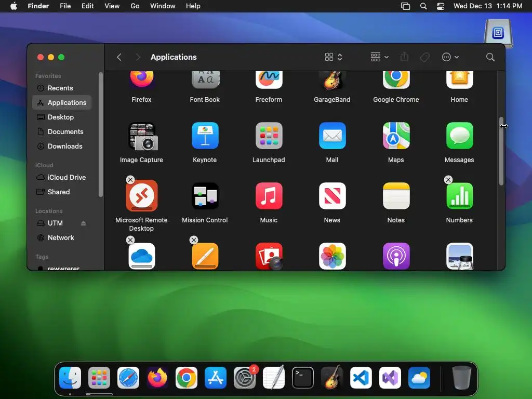Go back in Finder navigation

click(x=119, y=57)
